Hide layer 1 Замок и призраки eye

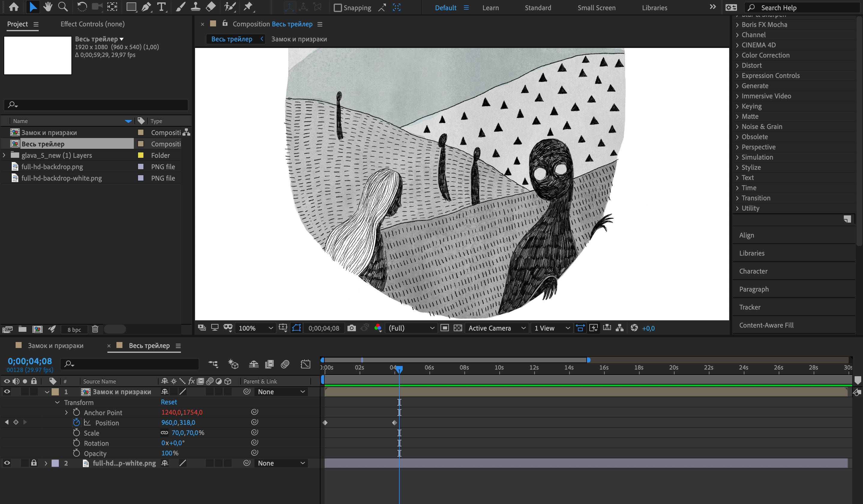coord(7,392)
